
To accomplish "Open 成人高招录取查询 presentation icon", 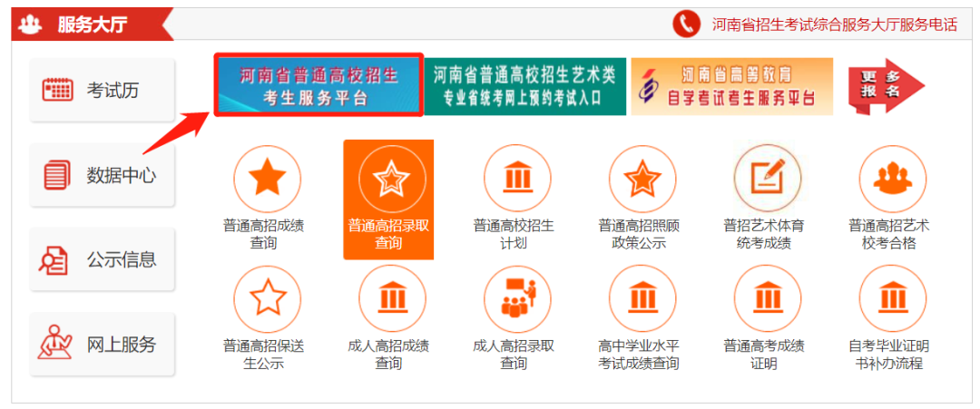I will 517,299.
